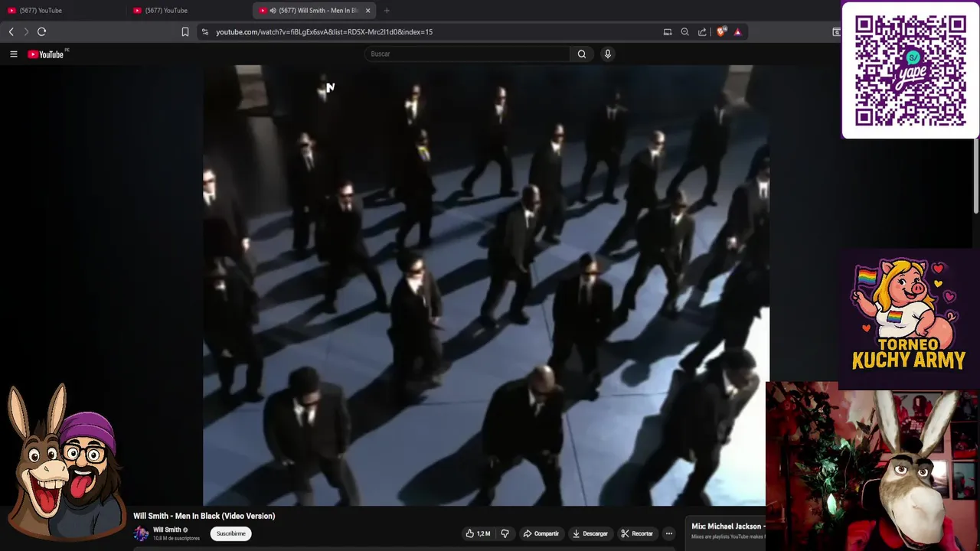Switch to the first (5677) YouTube tab
The width and height of the screenshot is (980, 551).
pos(63,11)
